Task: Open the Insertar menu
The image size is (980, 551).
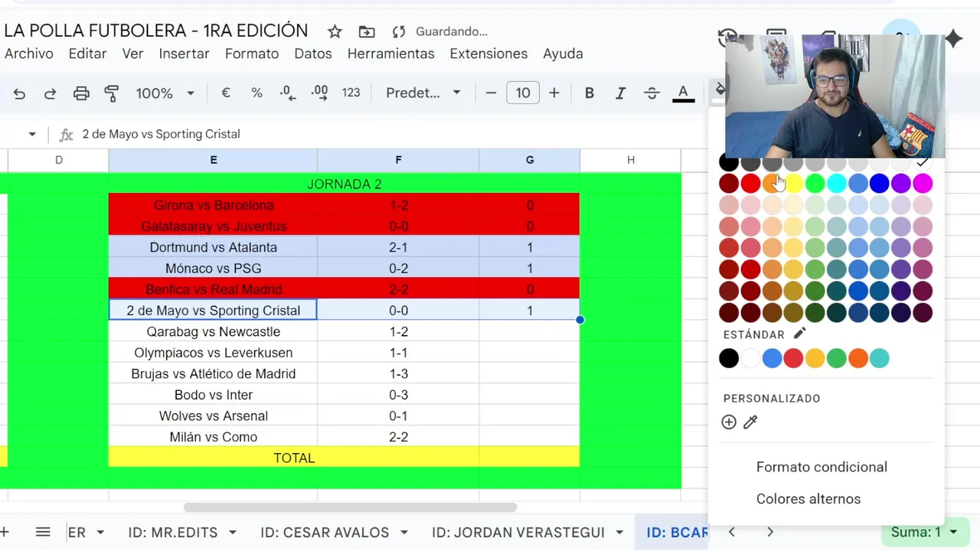Action: coord(184,54)
